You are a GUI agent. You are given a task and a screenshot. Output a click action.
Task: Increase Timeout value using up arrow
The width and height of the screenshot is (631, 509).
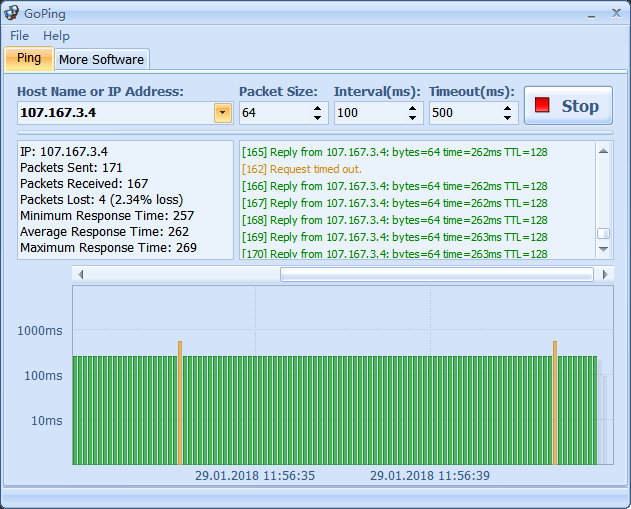tap(508, 108)
